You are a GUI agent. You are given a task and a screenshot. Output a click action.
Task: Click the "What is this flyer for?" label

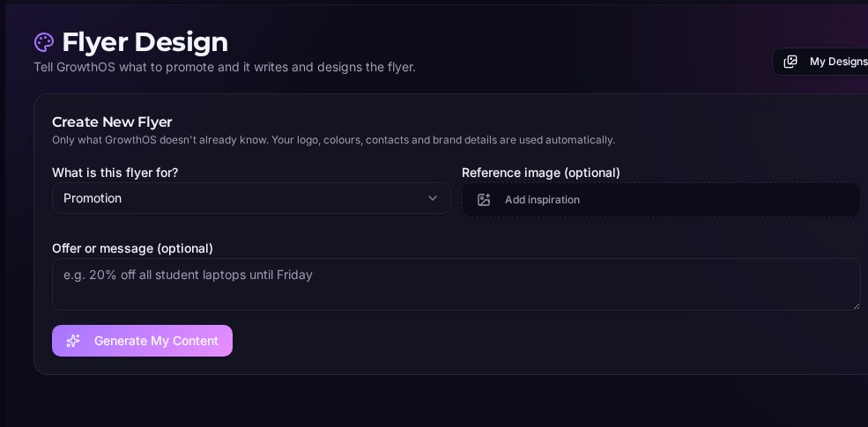coord(115,173)
